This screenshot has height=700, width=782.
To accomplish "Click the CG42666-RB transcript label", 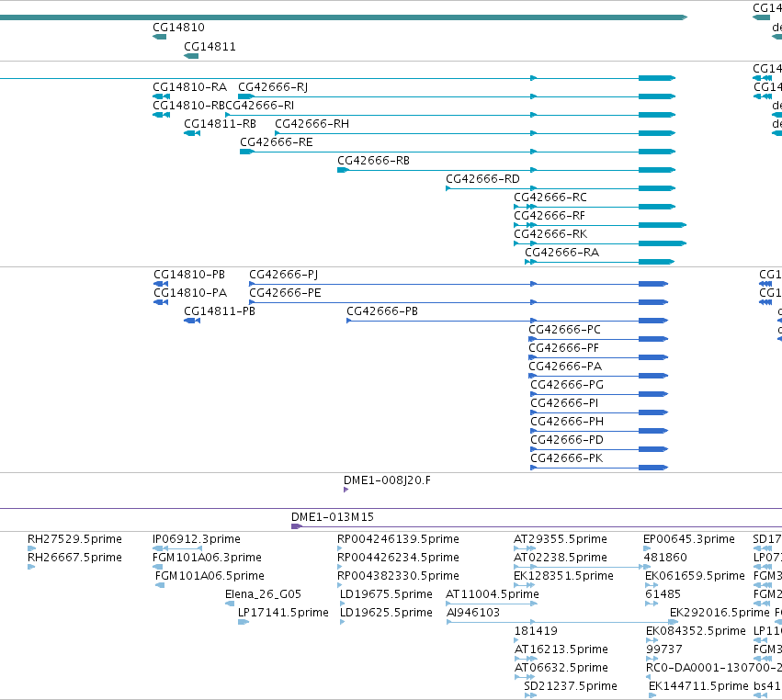I will pos(374,161).
